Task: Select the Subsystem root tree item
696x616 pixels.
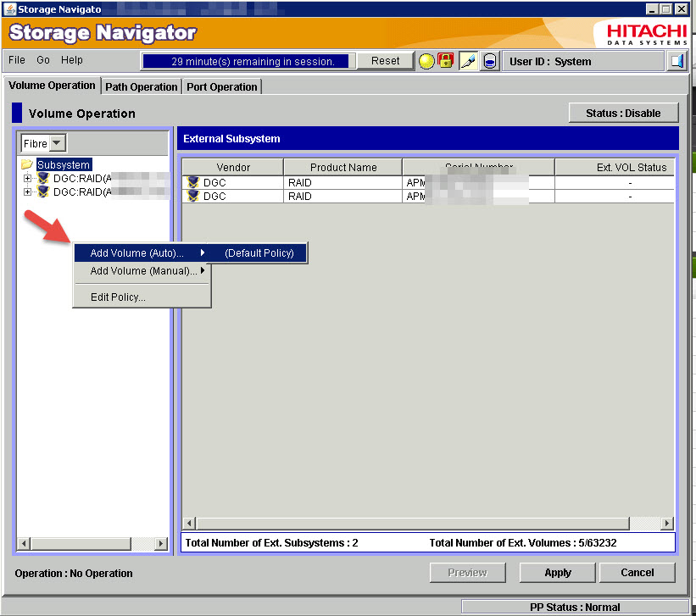Action: [x=64, y=164]
